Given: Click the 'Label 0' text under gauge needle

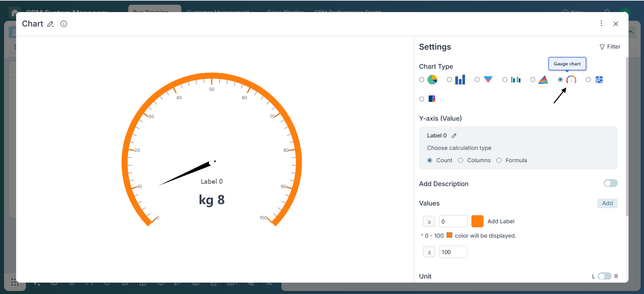Looking at the screenshot, I should pyautogui.click(x=212, y=181).
